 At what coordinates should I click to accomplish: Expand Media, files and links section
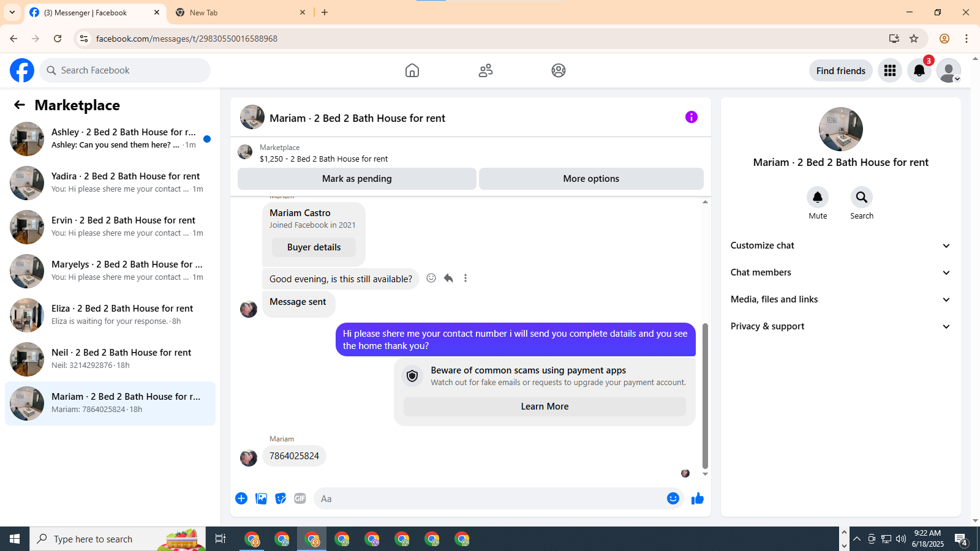[x=841, y=299]
